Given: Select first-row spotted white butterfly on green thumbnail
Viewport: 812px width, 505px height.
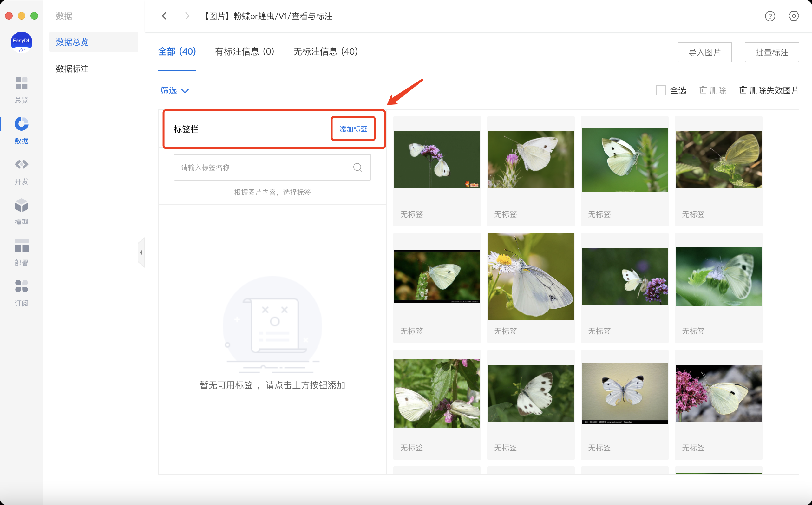Looking at the screenshot, I should tap(625, 160).
